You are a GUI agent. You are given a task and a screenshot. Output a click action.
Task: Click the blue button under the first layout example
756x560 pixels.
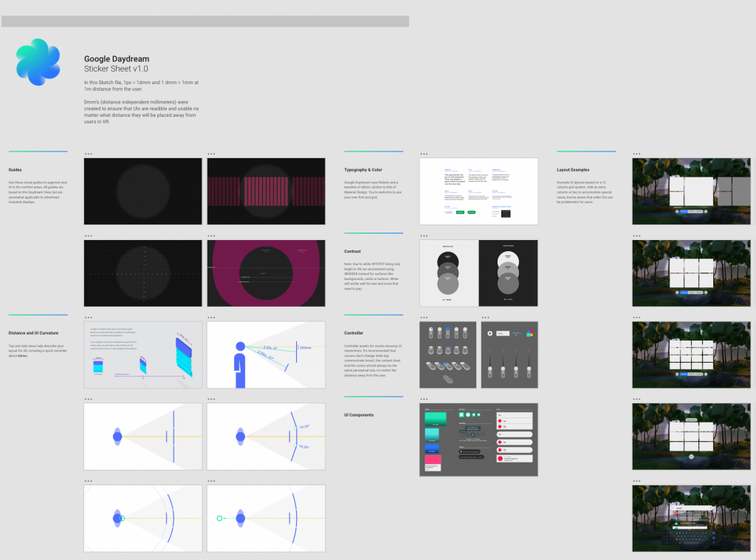click(x=683, y=211)
